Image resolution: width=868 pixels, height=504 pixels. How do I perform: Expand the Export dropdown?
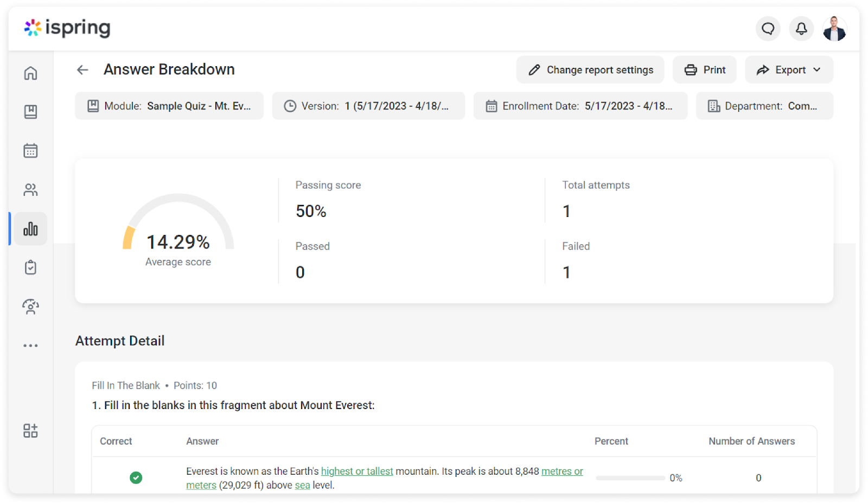click(x=788, y=70)
